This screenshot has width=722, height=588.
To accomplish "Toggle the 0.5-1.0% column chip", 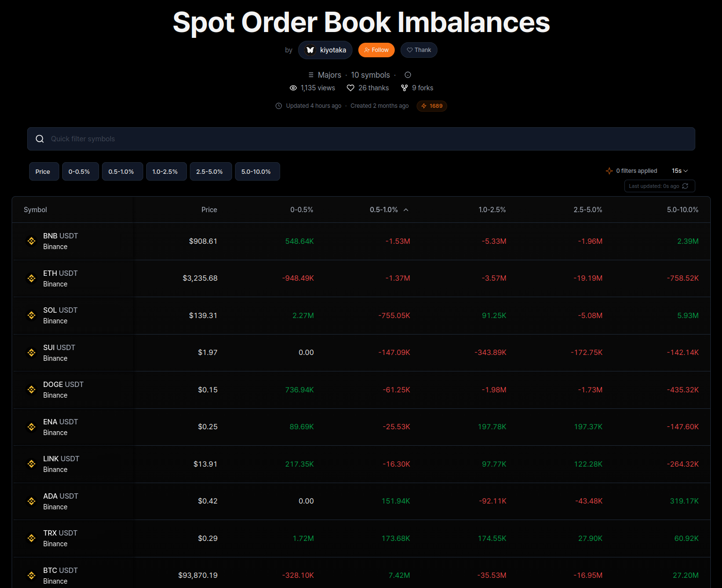I will click(122, 171).
